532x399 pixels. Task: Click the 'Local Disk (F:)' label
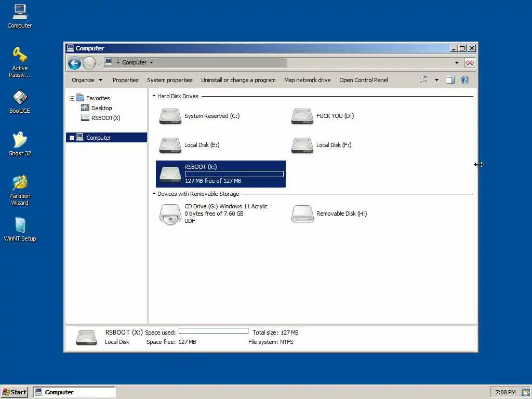click(x=334, y=145)
